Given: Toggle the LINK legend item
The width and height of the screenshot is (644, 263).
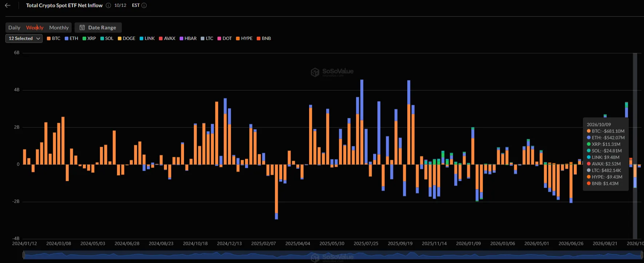Looking at the screenshot, I should tap(147, 39).
